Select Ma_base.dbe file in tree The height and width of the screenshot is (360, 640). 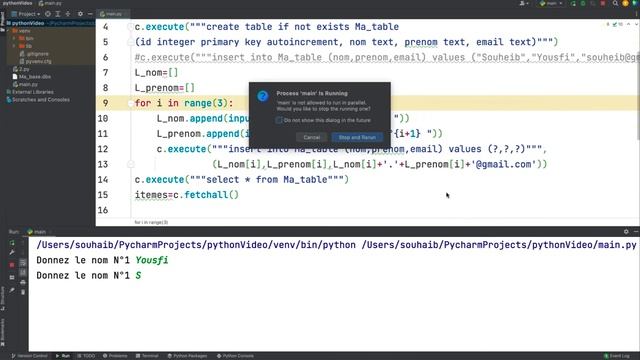coord(32,76)
